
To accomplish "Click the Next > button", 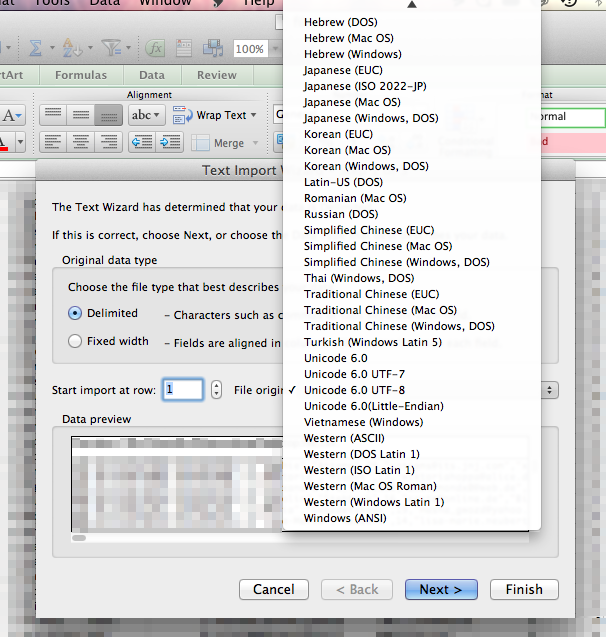I will [x=441, y=589].
